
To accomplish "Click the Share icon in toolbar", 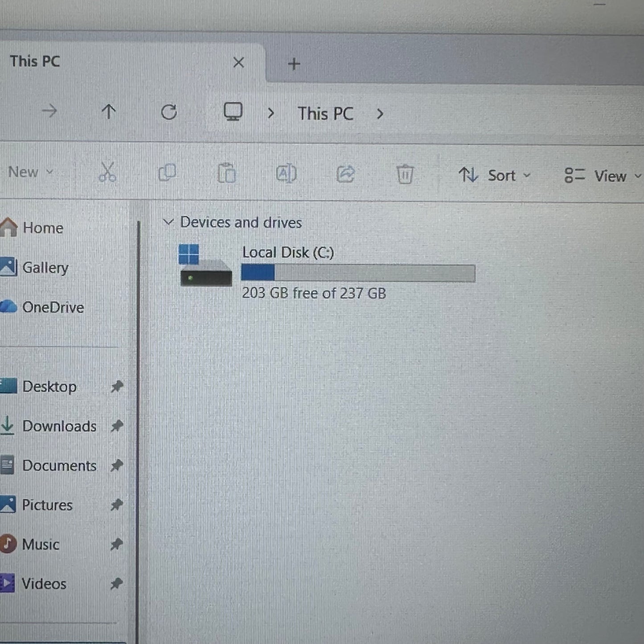I will 345,174.
